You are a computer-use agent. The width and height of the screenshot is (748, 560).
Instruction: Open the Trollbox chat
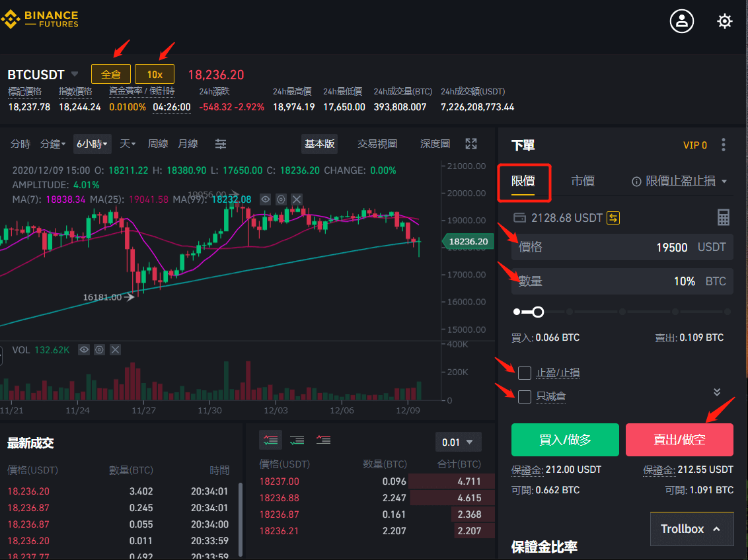click(x=692, y=528)
